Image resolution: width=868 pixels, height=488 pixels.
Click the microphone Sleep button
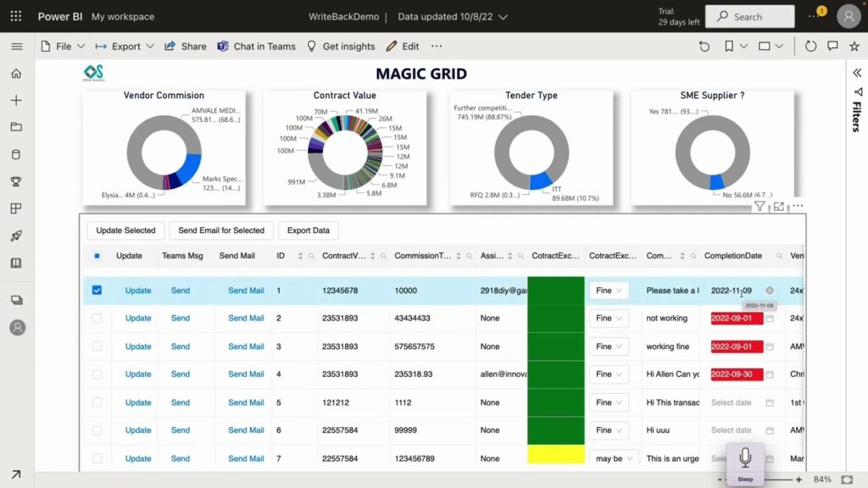745,463
